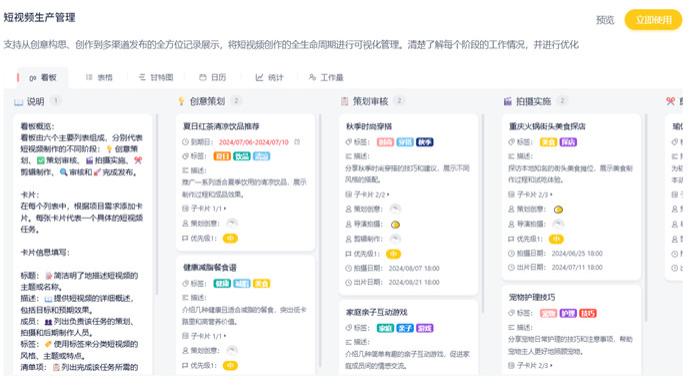The image size is (690, 389).
Task: Select the 说明 column header title
Action: click(35, 102)
